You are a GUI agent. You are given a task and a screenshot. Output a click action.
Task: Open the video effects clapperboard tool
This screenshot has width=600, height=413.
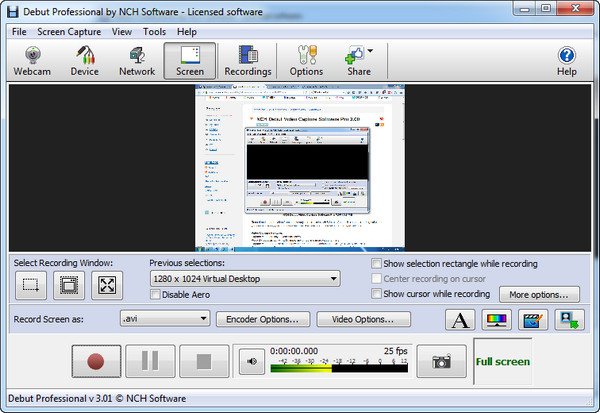pos(533,320)
